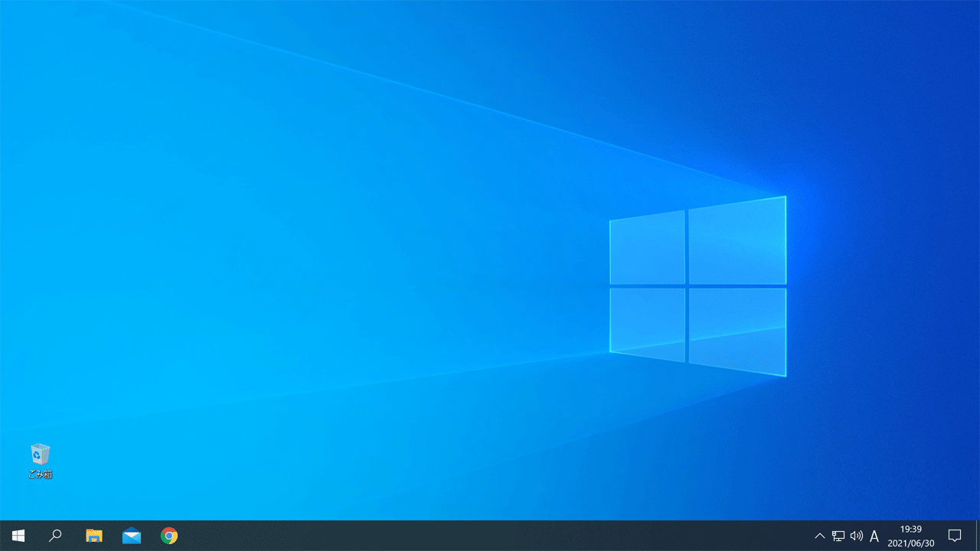The width and height of the screenshot is (980, 551).
Task: Open the Mail app on taskbar
Action: 132,536
